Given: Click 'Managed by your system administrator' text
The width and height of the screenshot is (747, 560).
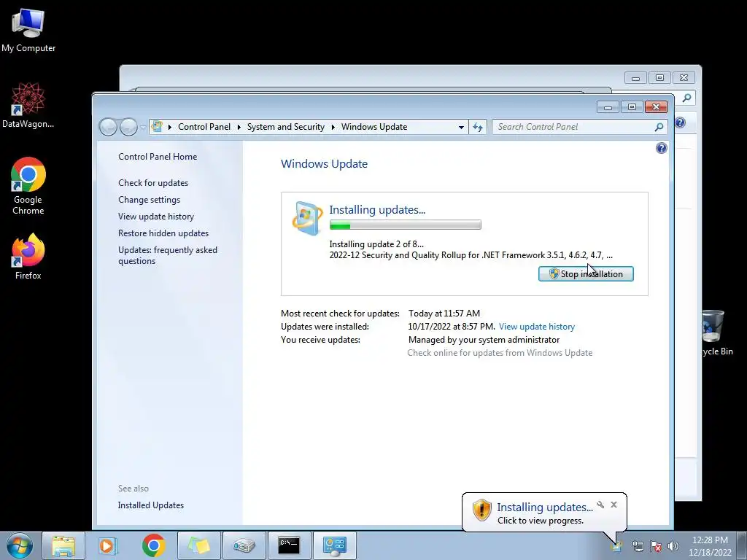Looking at the screenshot, I should [484, 340].
